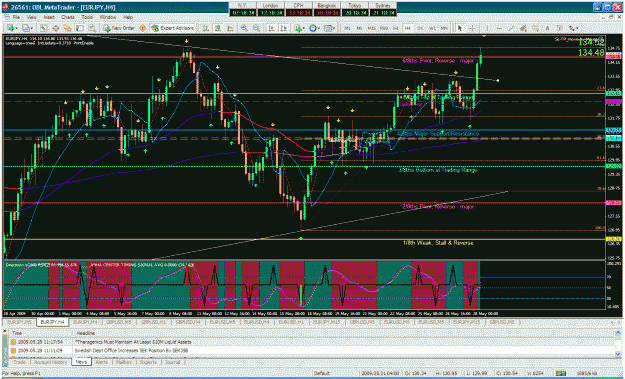Toggle the Terminal panel icon
The width and height of the screenshot is (625, 379).
[x=80, y=28]
